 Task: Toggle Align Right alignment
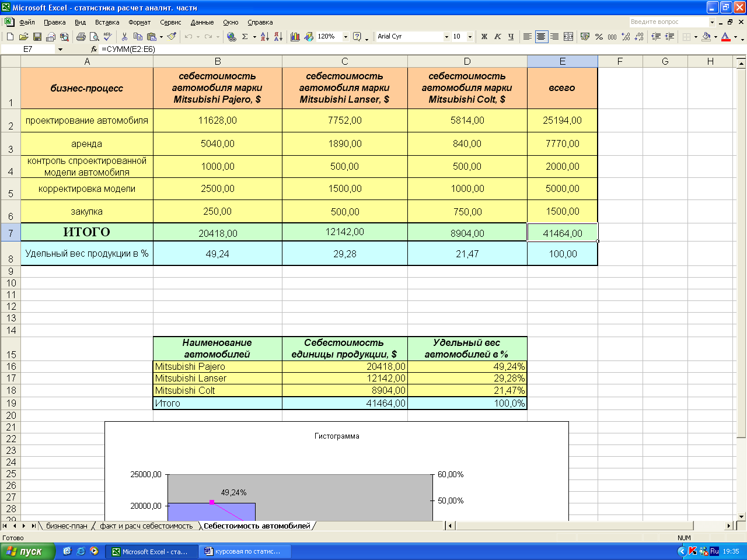click(x=554, y=37)
